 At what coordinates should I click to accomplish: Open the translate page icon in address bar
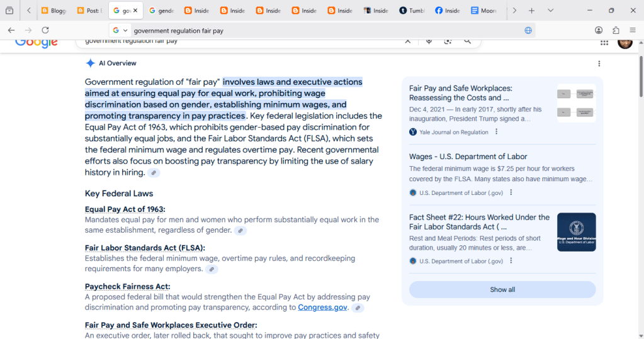pyautogui.click(x=528, y=30)
